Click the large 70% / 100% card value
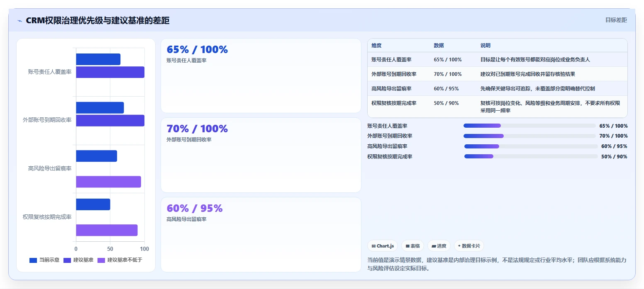 pyautogui.click(x=197, y=129)
